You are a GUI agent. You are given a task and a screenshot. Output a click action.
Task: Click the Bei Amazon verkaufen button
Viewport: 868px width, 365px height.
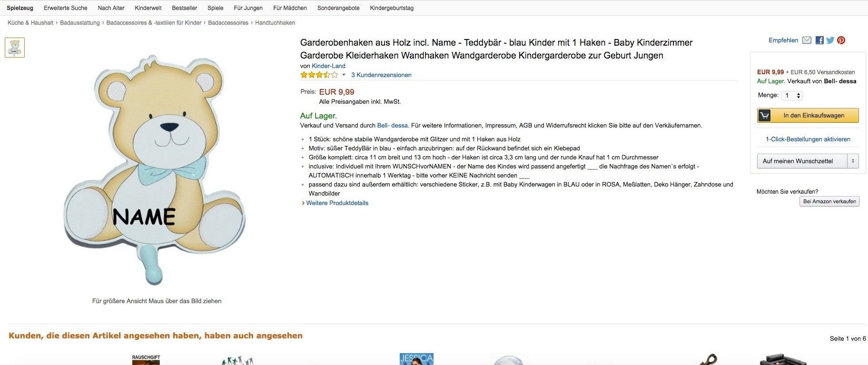pyautogui.click(x=829, y=201)
